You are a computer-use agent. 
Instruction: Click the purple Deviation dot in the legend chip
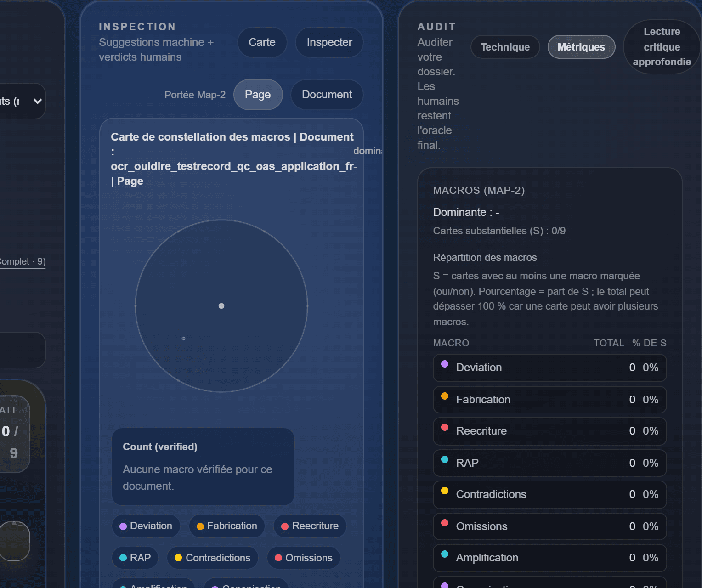pos(122,526)
